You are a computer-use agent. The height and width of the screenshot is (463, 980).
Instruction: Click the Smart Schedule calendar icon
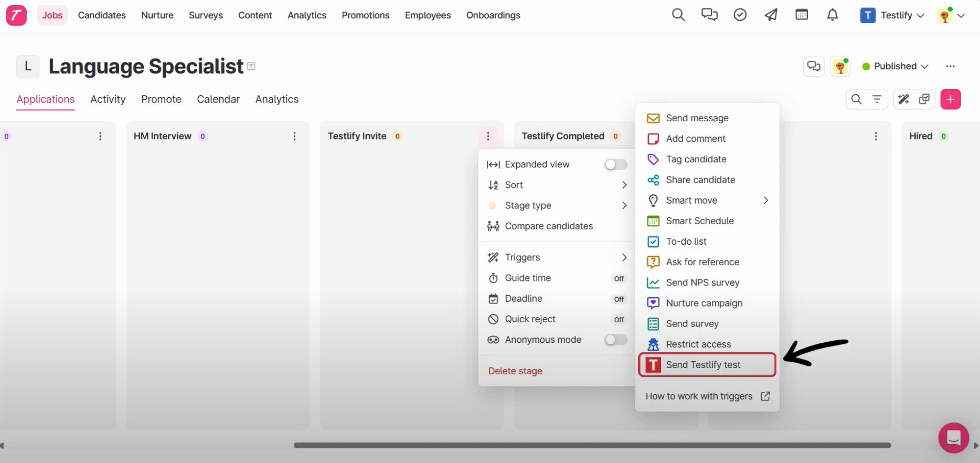click(x=653, y=221)
